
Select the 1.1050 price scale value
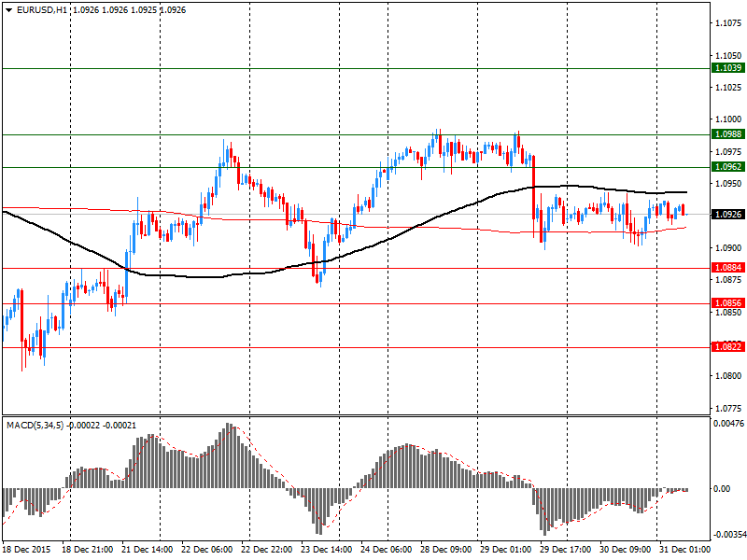pos(728,55)
